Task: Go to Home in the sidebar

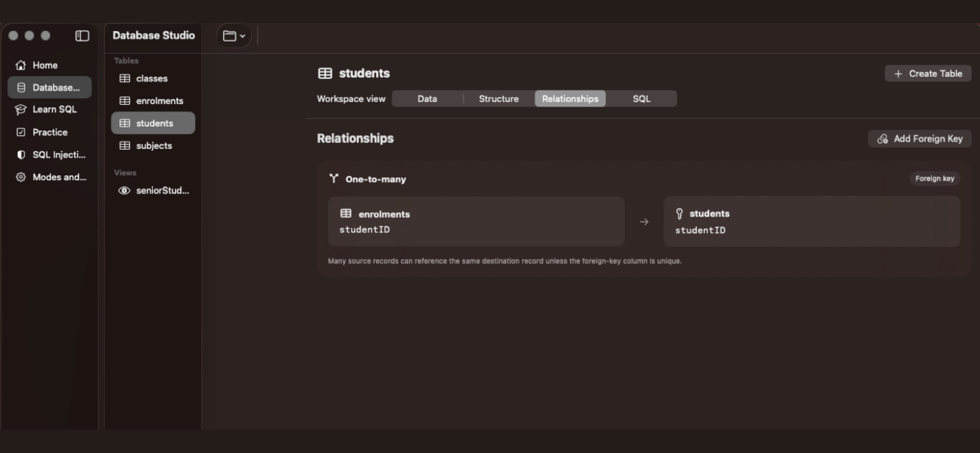Action: click(49, 65)
